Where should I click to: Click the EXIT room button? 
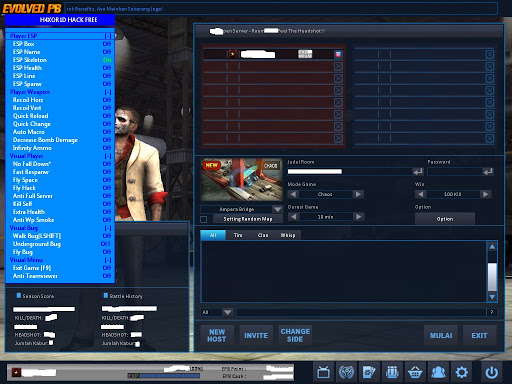tap(480, 335)
